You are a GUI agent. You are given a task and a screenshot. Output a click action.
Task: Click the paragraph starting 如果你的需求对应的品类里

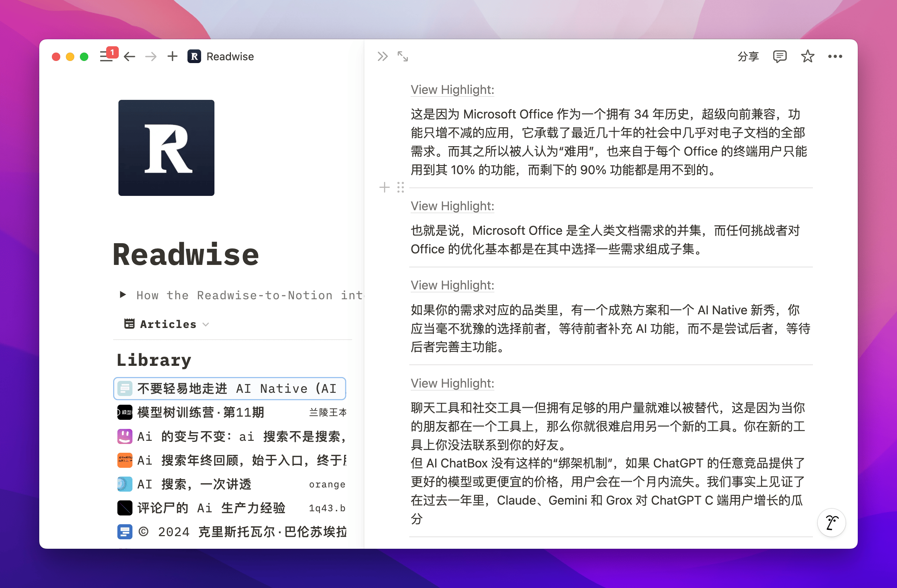pos(611,328)
